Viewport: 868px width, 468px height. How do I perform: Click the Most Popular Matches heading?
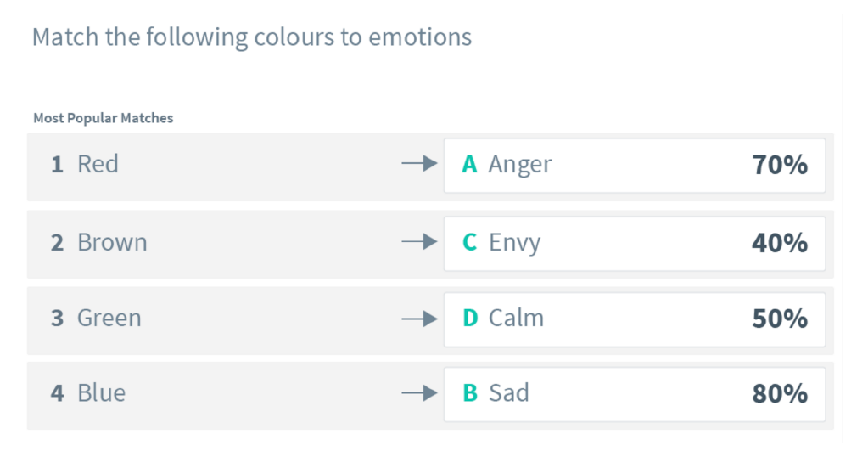click(103, 118)
